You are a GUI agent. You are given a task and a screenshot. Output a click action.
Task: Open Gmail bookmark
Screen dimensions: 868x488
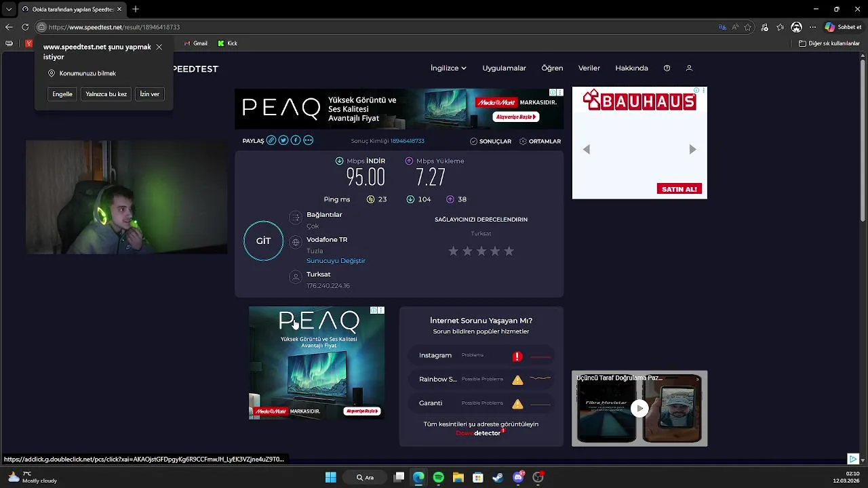coord(195,43)
